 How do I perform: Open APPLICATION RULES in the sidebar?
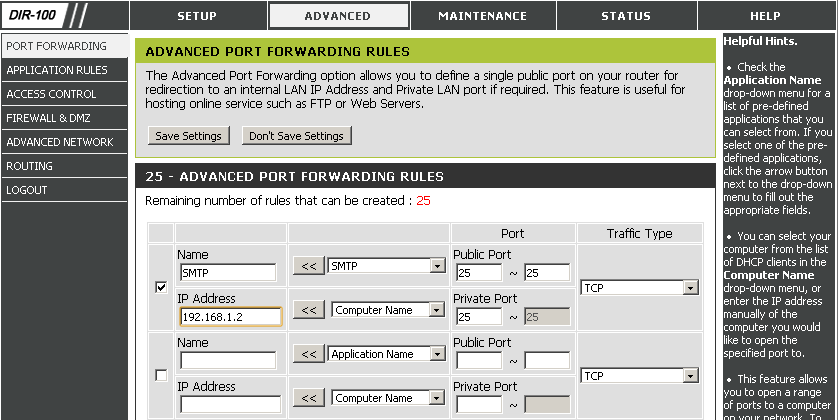[64, 70]
